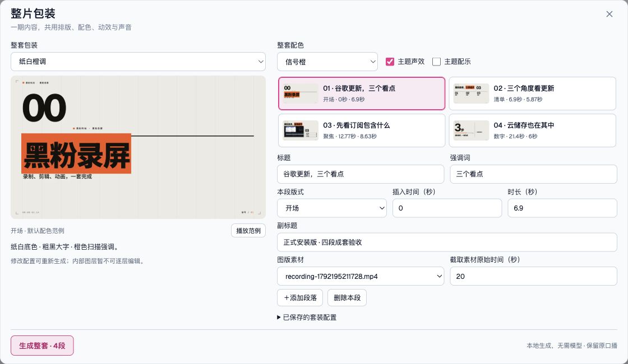
Task: Click thumbnail of segment 02 list card
Action: click(x=471, y=94)
